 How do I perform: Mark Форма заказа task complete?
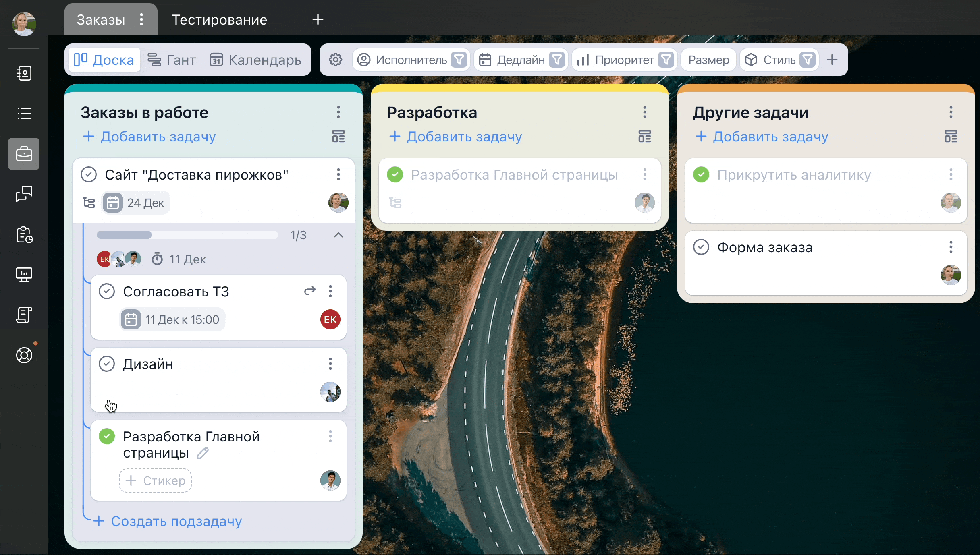point(701,247)
